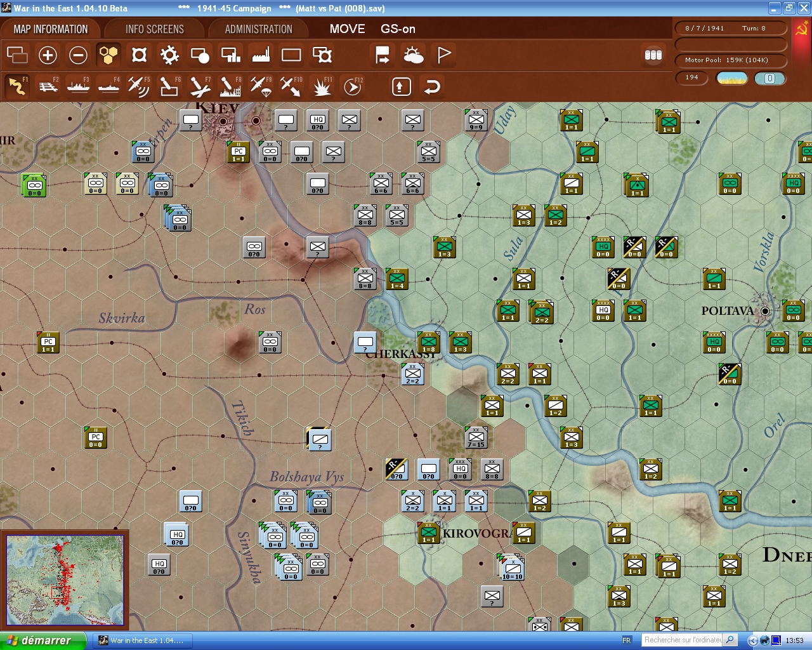Toggle the factory display icon
Screen dimensions: 812x650
click(261, 55)
